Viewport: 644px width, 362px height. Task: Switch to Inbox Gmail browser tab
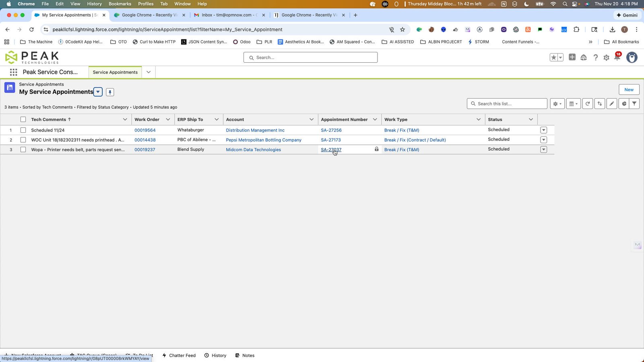pyautogui.click(x=229, y=15)
